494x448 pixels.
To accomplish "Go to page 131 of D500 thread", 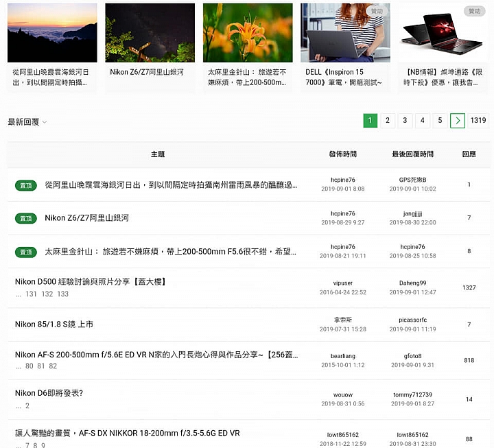I will pyautogui.click(x=31, y=294).
